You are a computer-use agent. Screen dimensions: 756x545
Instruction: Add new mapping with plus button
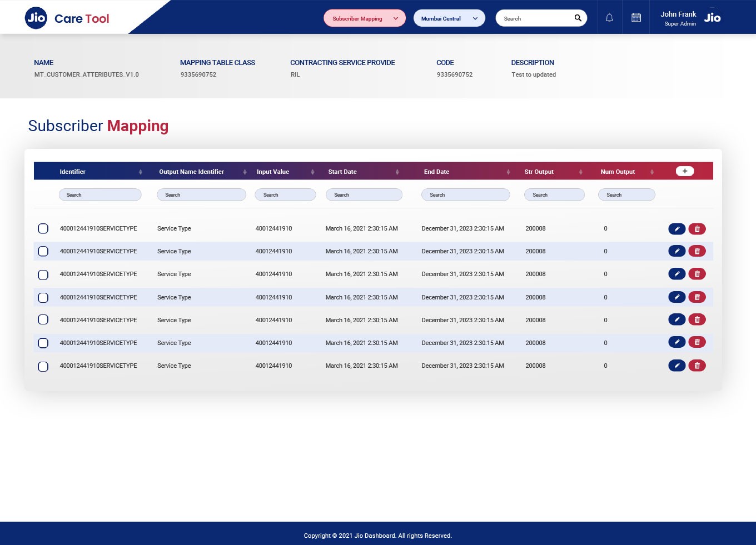click(684, 171)
